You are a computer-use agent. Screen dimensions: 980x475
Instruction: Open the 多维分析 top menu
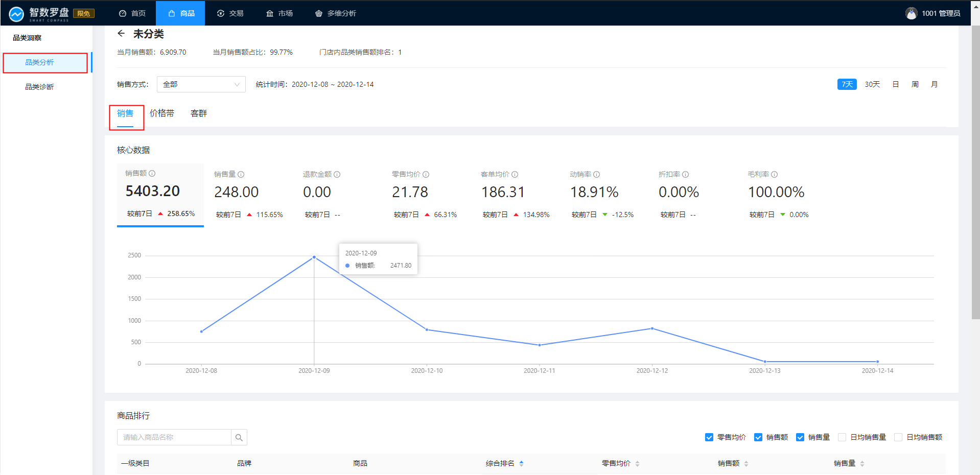click(x=336, y=13)
